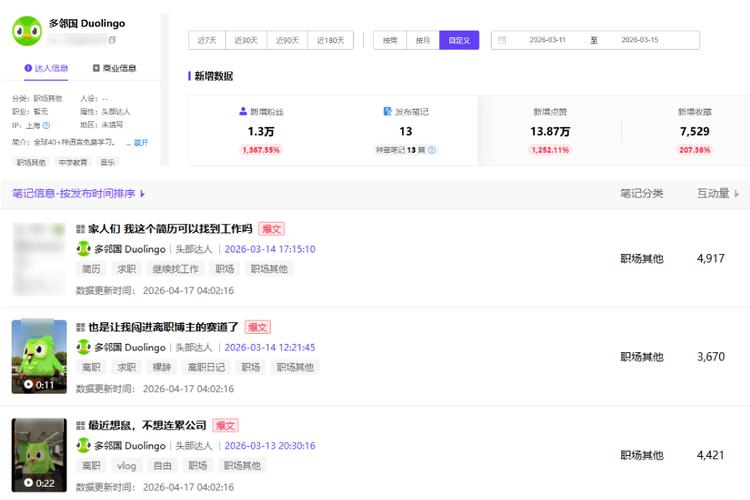
Task: Play the 0:22 video thumbnail
Action: click(x=39, y=455)
